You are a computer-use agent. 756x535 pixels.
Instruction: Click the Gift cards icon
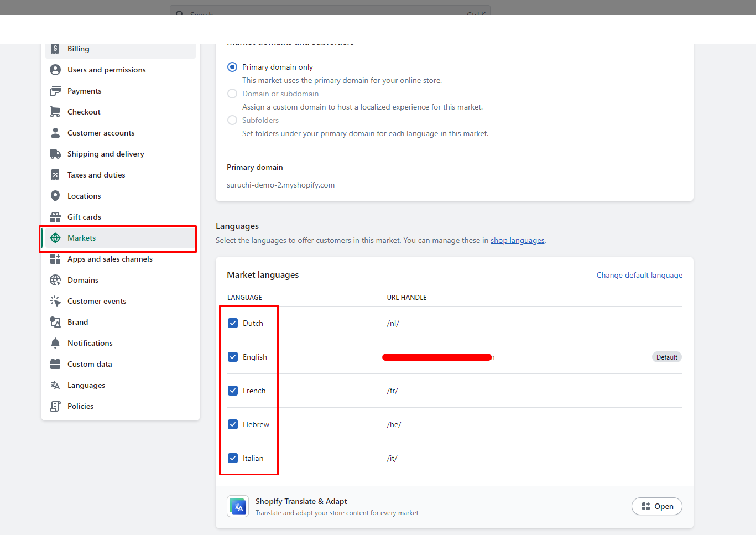tap(55, 217)
